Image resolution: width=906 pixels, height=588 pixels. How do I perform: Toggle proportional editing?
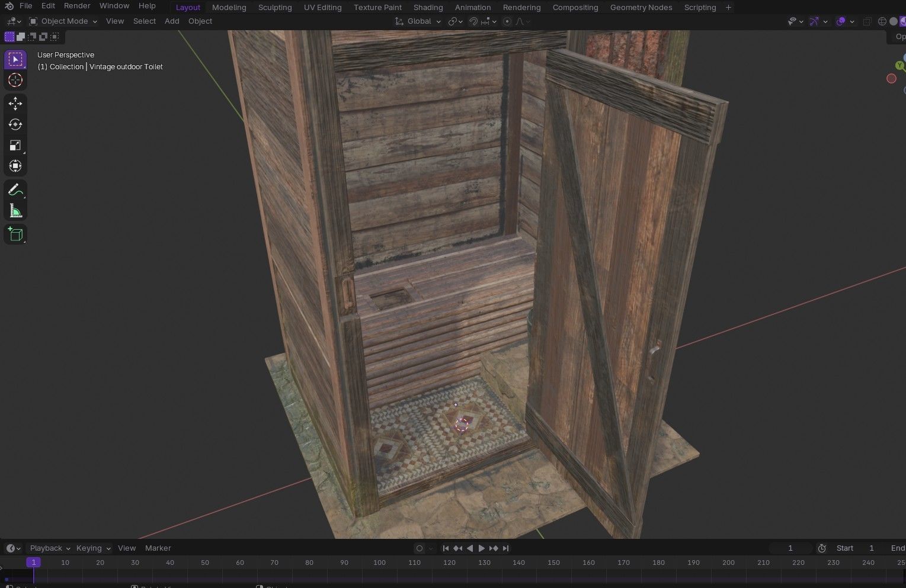(507, 21)
